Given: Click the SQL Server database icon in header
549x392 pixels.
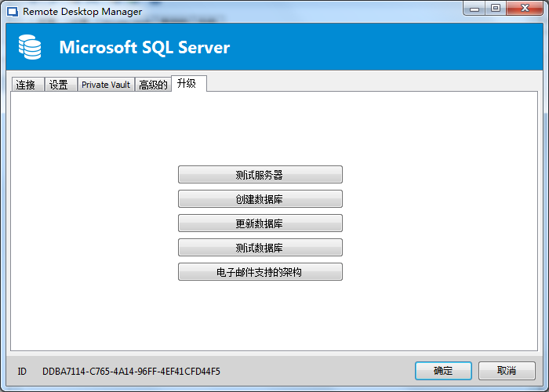Looking at the screenshot, I should point(30,47).
